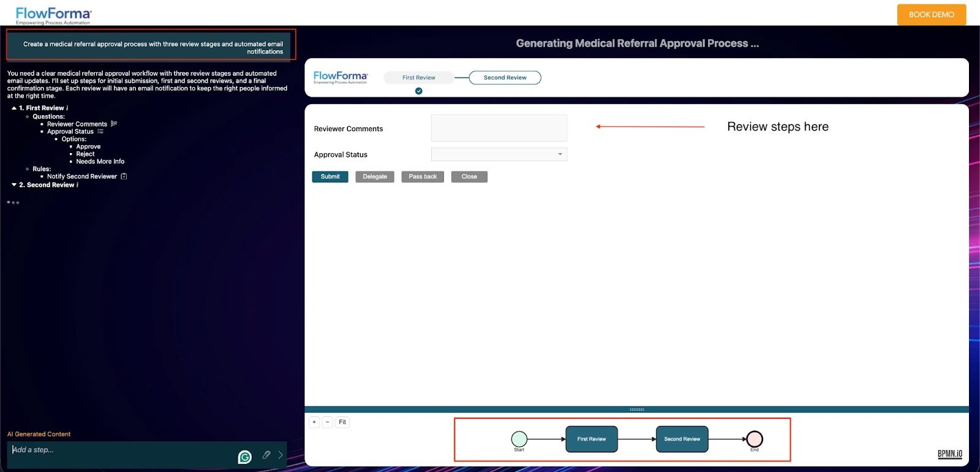Click the Reject option in outline
Image resolution: width=980 pixels, height=472 pixels.
(85, 154)
